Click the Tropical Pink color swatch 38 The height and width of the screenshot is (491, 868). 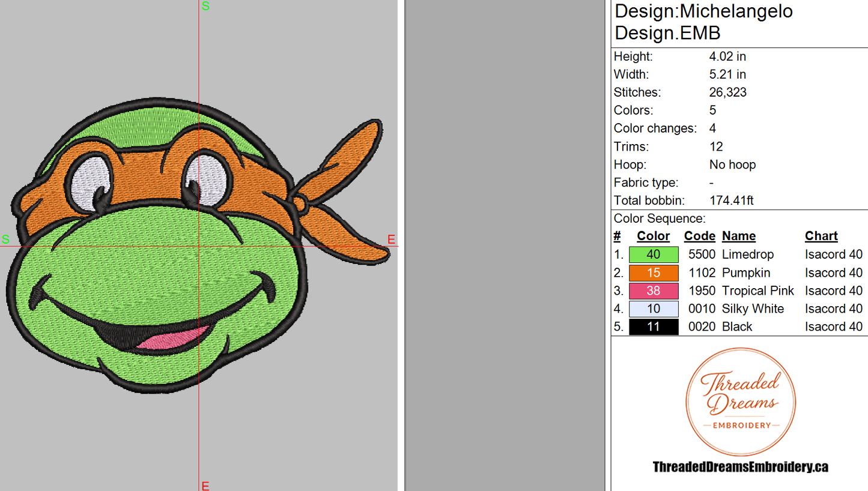[x=654, y=291]
